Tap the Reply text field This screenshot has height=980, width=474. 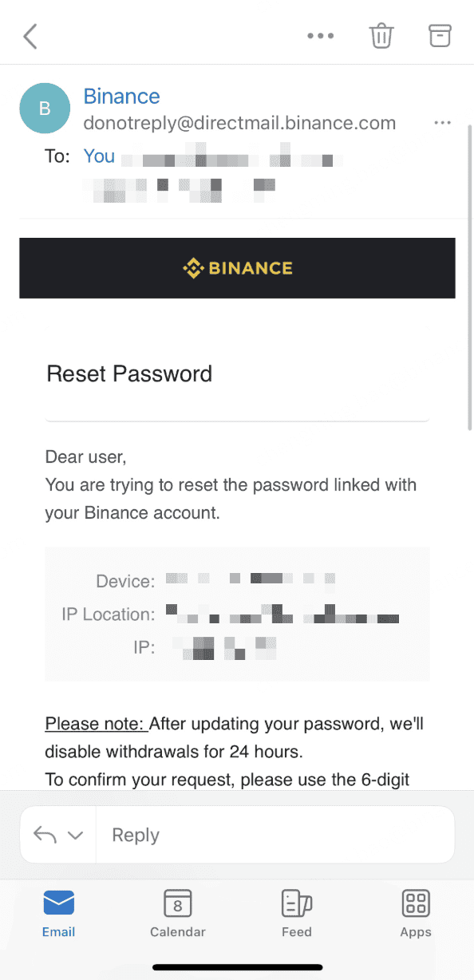275,835
